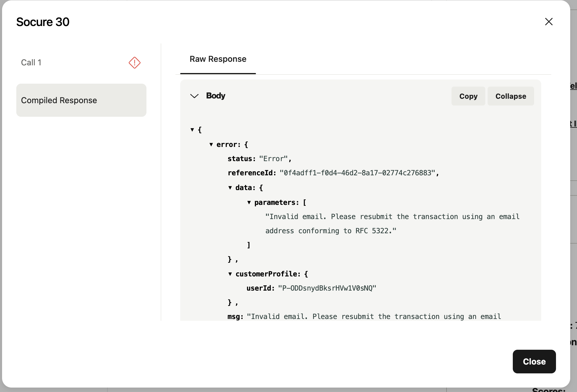Click the Body heading label

216,96
